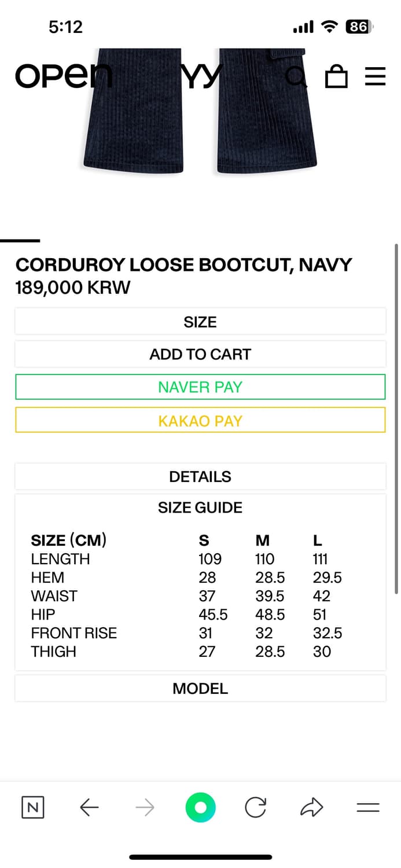Pay with KAKAO PAY
Viewport: 401px width, 868px height.
200,421
